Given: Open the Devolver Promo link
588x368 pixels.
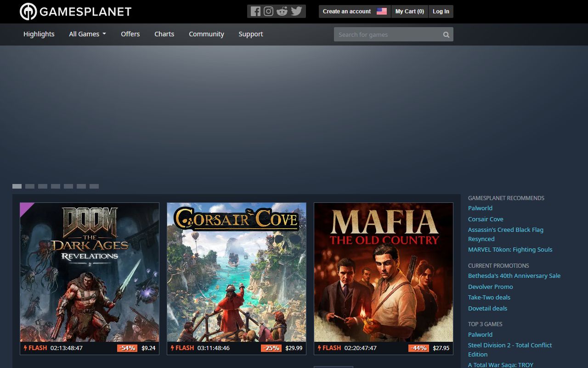Looking at the screenshot, I should pyautogui.click(x=491, y=287).
